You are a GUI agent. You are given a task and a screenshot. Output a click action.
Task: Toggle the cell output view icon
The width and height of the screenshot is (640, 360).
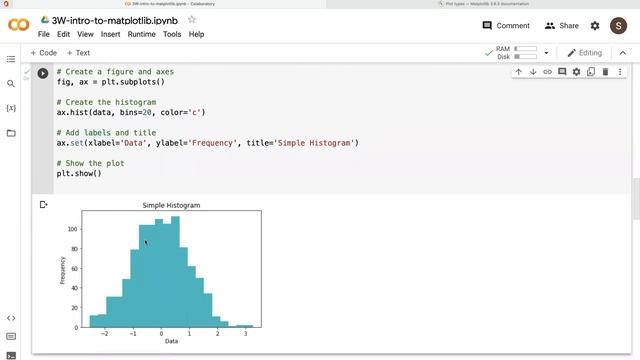44,204
